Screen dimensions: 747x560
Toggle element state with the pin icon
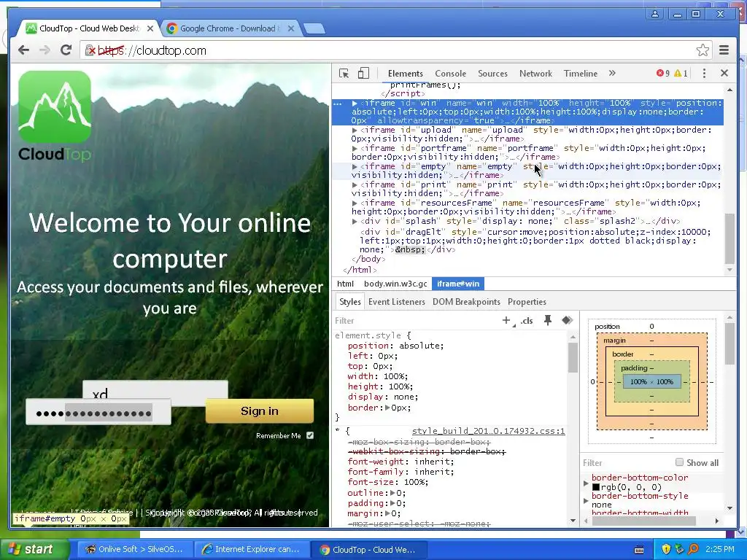click(x=548, y=321)
